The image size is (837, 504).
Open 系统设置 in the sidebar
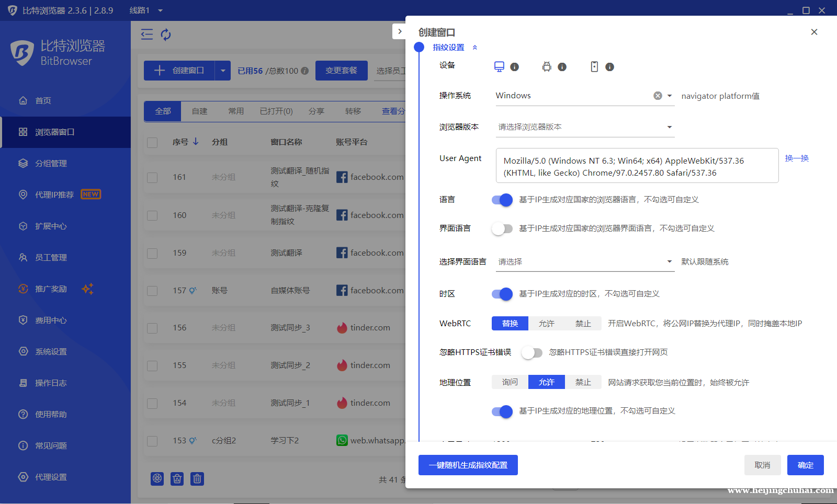pyautogui.click(x=65, y=351)
